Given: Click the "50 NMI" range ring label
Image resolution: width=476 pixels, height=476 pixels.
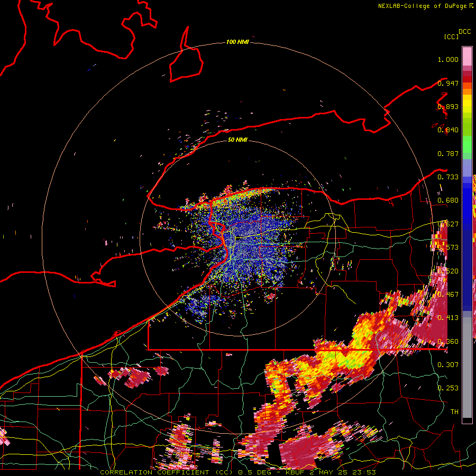Looking at the screenshot, I should coord(237,140).
